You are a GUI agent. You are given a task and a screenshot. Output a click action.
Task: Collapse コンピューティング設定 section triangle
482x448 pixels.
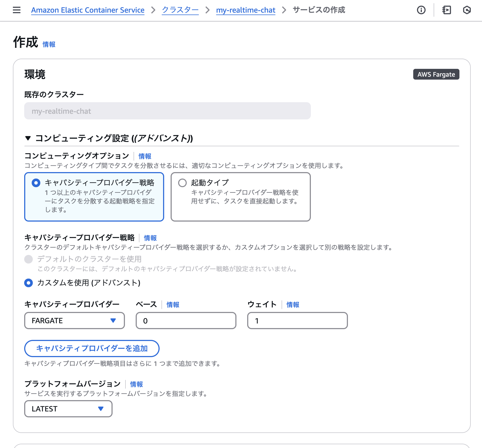tap(28, 138)
